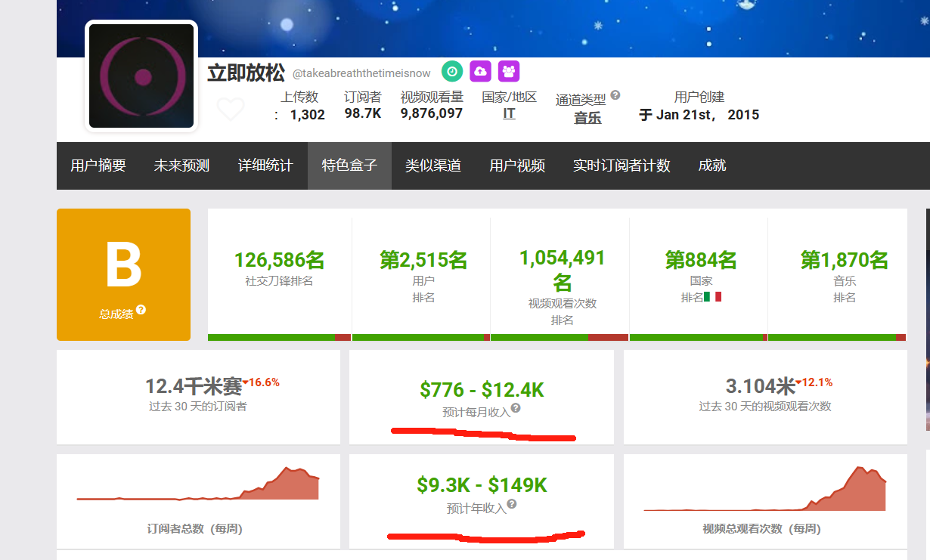Switch to the 未来预测 tab
This screenshot has width=930, height=560.
[181, 166]
